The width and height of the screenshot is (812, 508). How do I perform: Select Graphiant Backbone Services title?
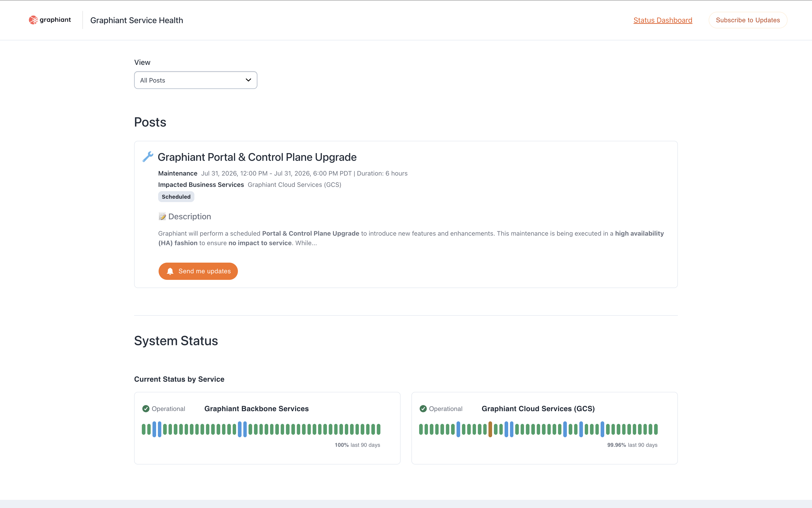point(256,408)
